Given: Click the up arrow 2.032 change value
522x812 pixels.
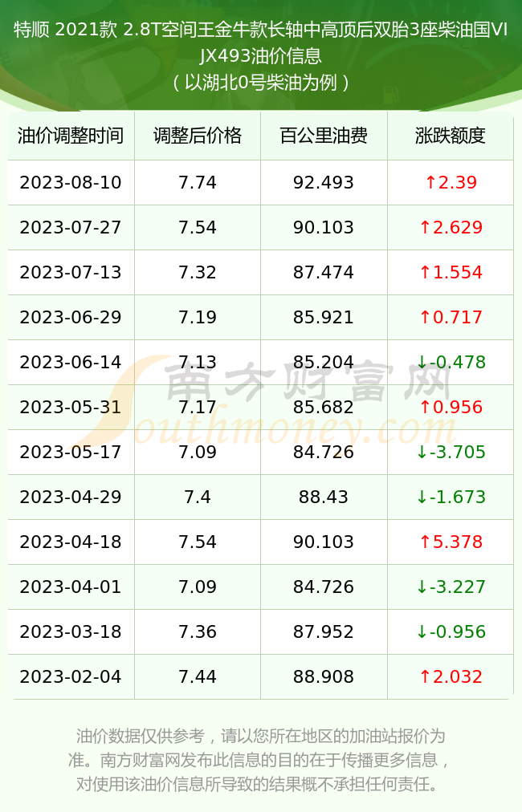Looking at the screenshot, I should [451, 676].
